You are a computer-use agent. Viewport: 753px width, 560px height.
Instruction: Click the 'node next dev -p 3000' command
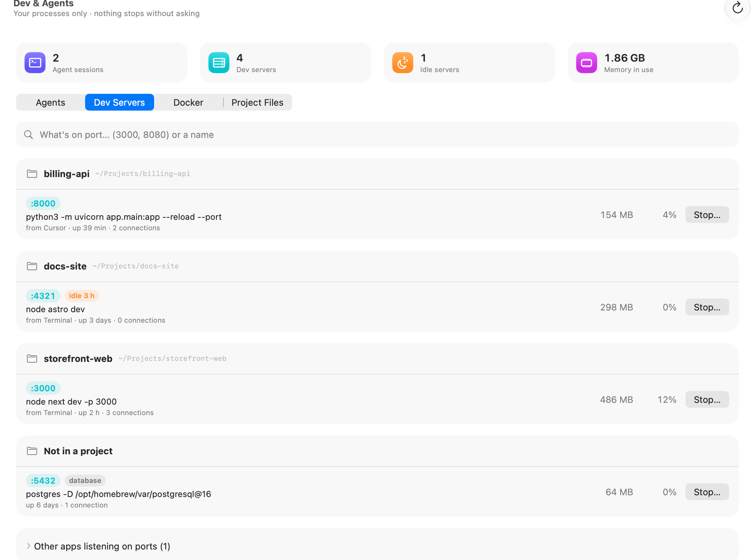pyautogui.click(x=71, y=401)
